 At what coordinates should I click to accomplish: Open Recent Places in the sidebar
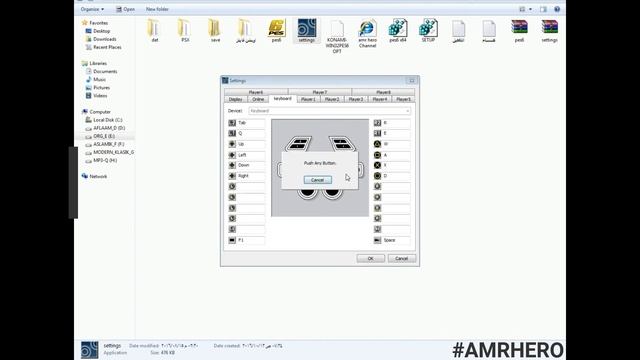(104, 47)
